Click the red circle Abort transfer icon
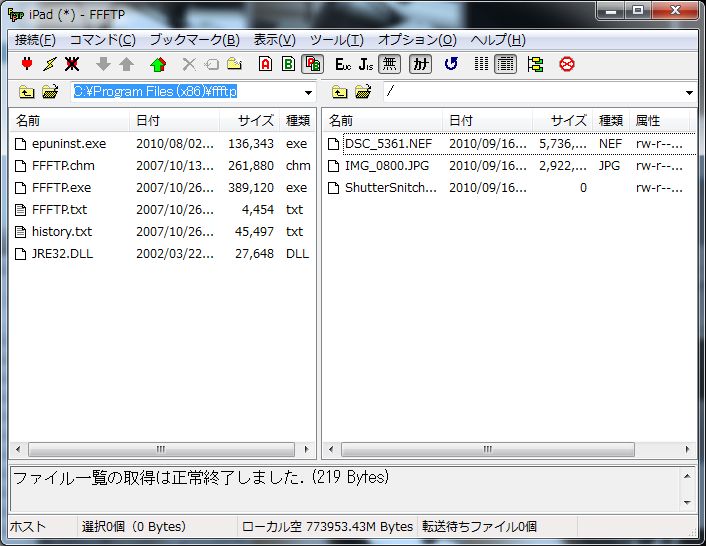This screenshot has height=546, width=706. (566, 64)
